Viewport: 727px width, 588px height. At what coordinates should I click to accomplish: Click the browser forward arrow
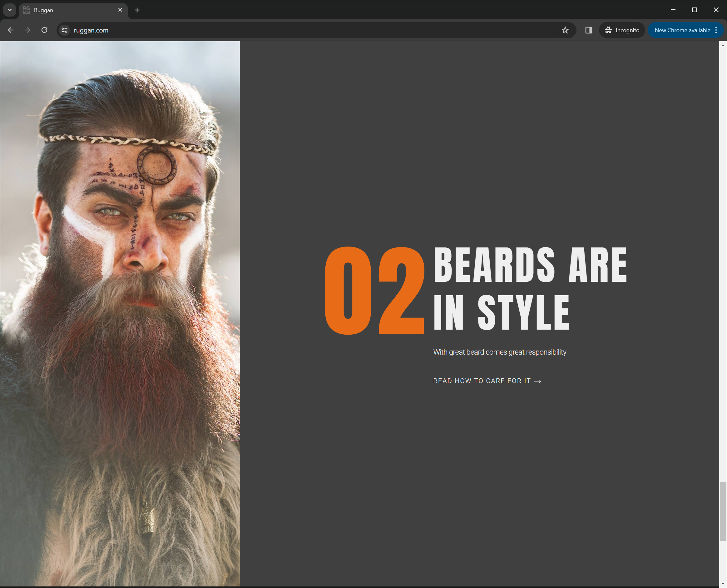27,30
